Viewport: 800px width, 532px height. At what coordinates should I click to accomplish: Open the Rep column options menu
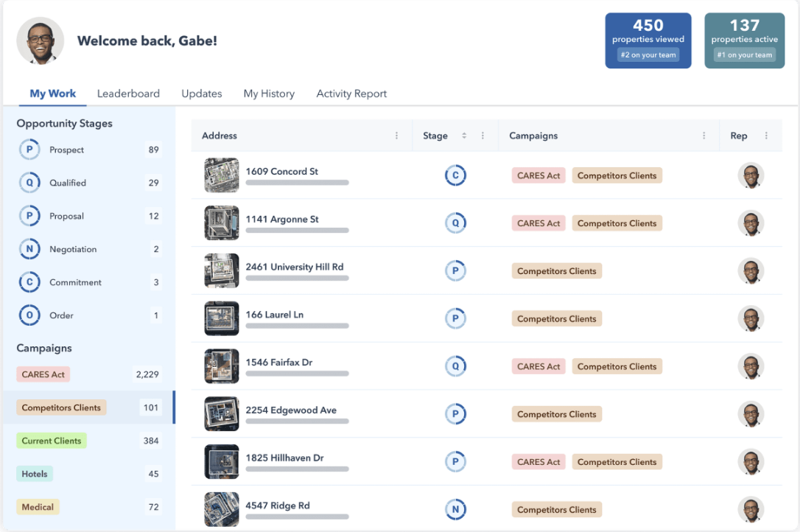[766, 136]
